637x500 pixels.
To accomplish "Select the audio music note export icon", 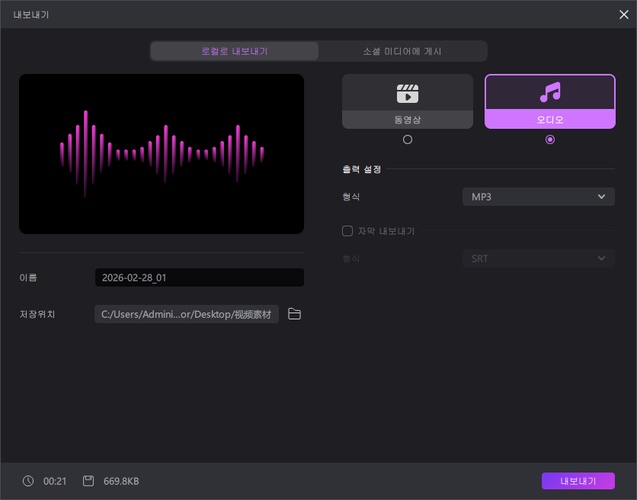I will (x=549, y=94).
